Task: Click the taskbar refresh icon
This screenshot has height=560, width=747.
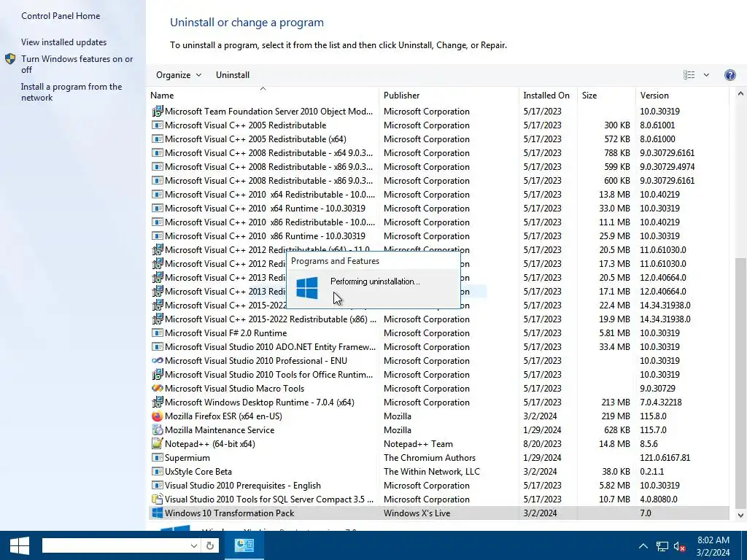Action: [x=210, y=545]
